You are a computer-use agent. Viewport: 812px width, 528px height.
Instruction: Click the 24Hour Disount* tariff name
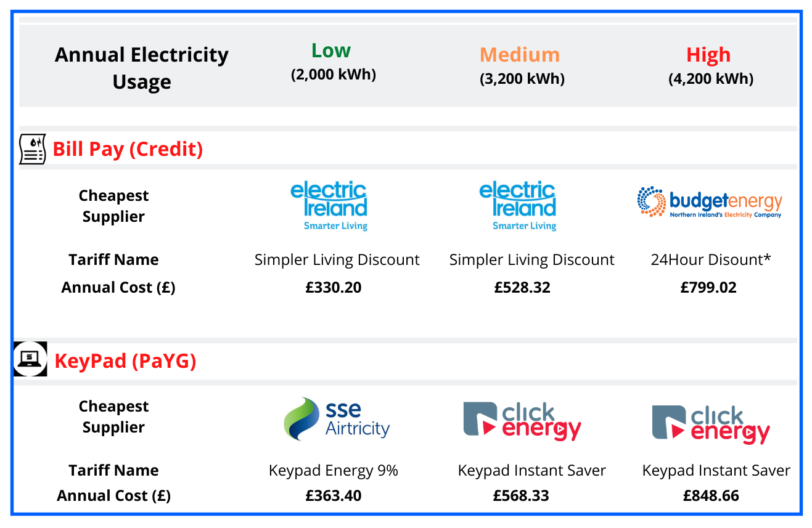click(711, 259)
